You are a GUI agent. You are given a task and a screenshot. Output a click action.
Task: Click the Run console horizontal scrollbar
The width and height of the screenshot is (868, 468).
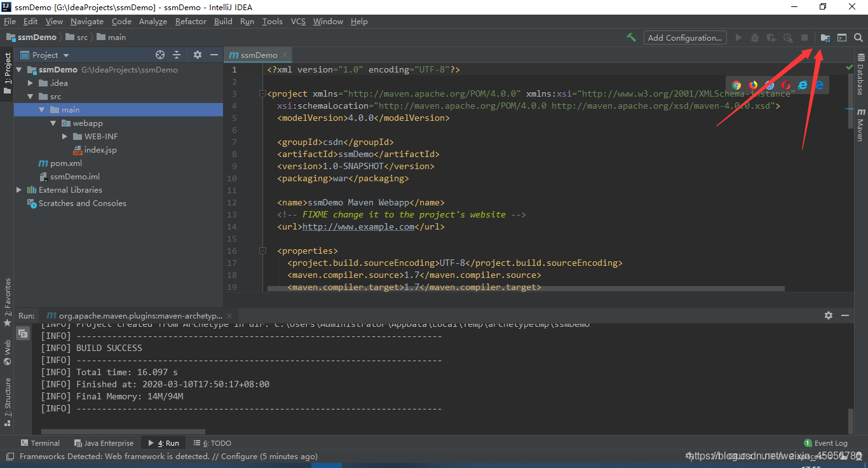click(123, 431)
